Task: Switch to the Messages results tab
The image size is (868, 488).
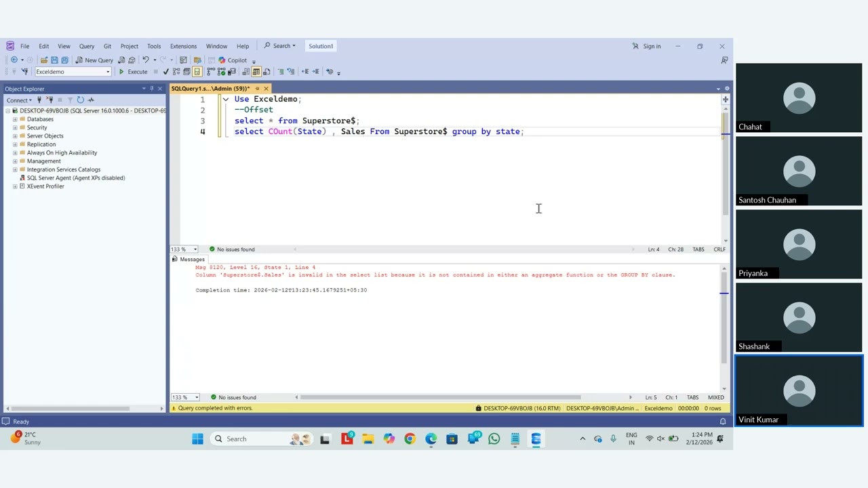Action: click(188, 259)
